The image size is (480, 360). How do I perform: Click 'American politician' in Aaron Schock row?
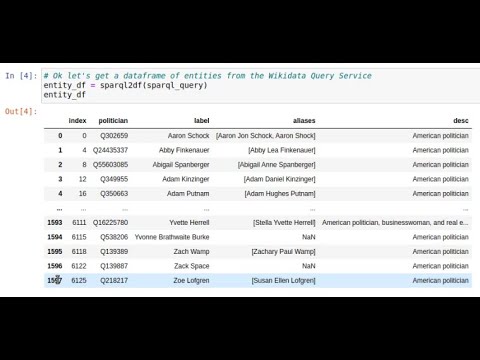coord(440,136)
